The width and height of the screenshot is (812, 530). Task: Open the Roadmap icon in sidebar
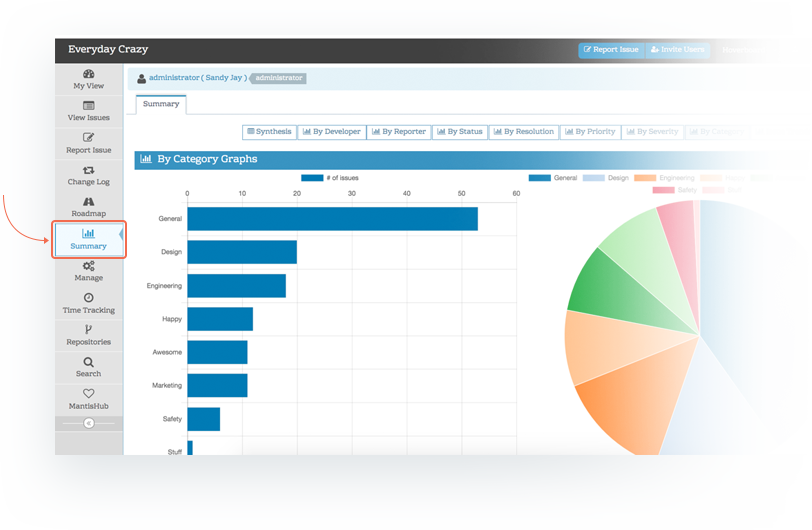89,202
